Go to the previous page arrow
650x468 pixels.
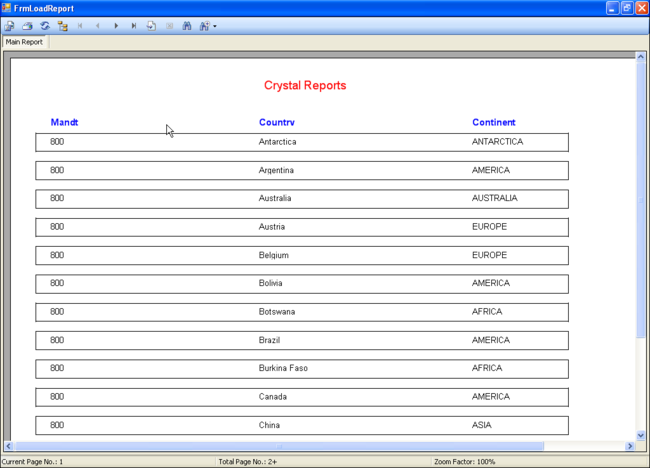pos(98,26)
